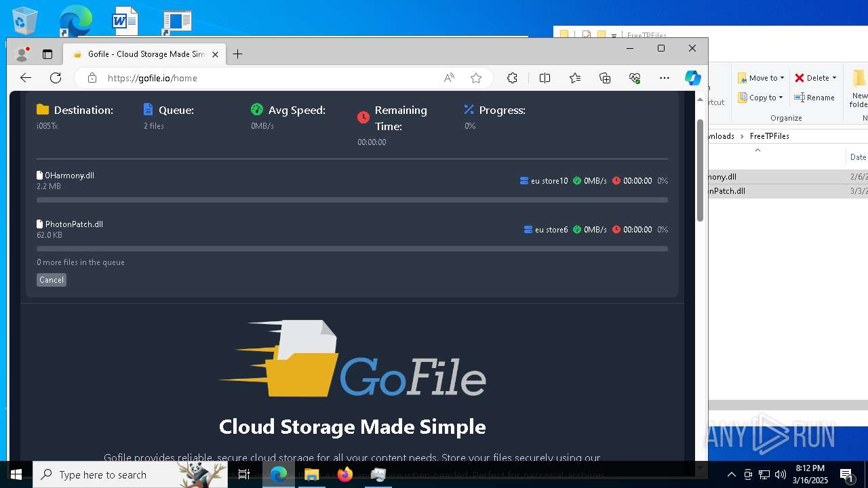Open Microsoft Edge desktop shortcut
The height and width of the screenshot is (488, 868).
(x=75, y=20)
